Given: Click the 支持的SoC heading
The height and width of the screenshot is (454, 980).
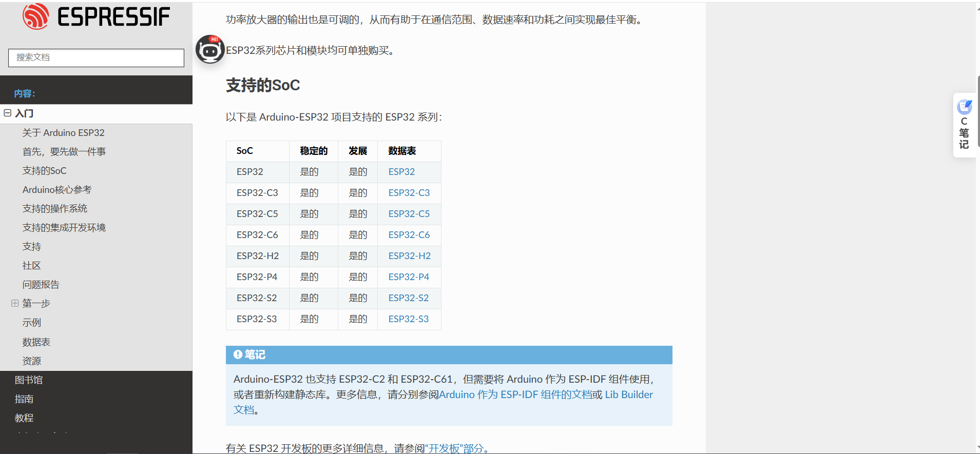Looking at the screenshot, I should pyautogui.click(x=263, y=85).
